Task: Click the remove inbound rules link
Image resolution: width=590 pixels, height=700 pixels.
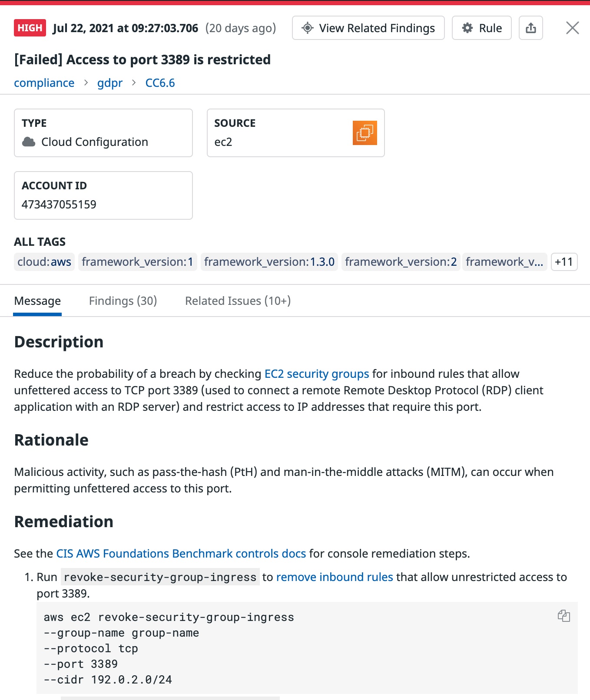Action: [x=335, y=577]
